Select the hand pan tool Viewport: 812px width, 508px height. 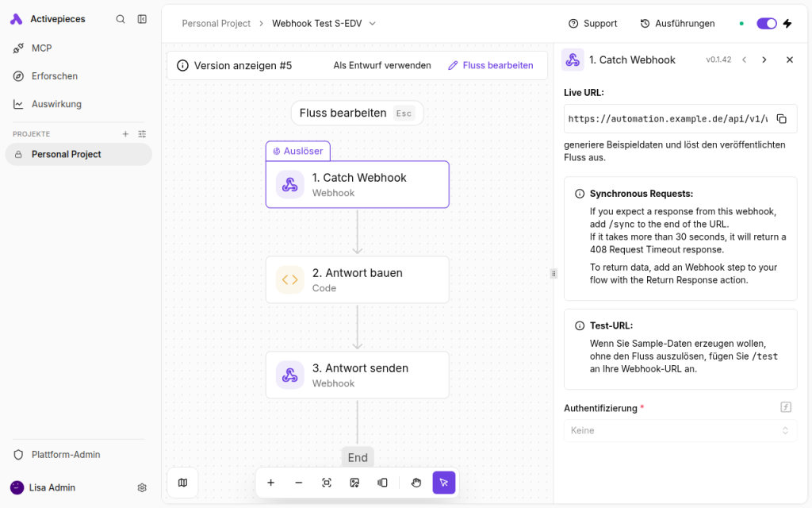coord(416,483)
